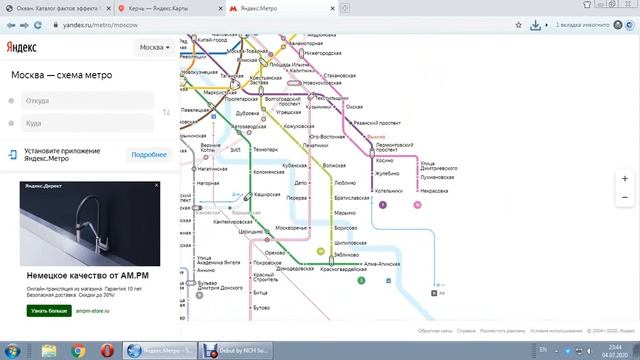Click the browser address bar
640x360 pixels.
point(282,25)
